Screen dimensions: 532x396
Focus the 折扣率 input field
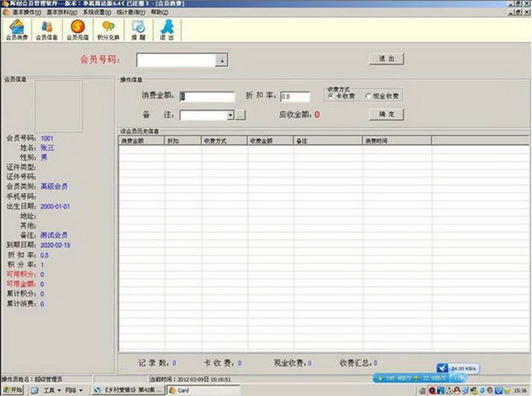pos(295,96)
